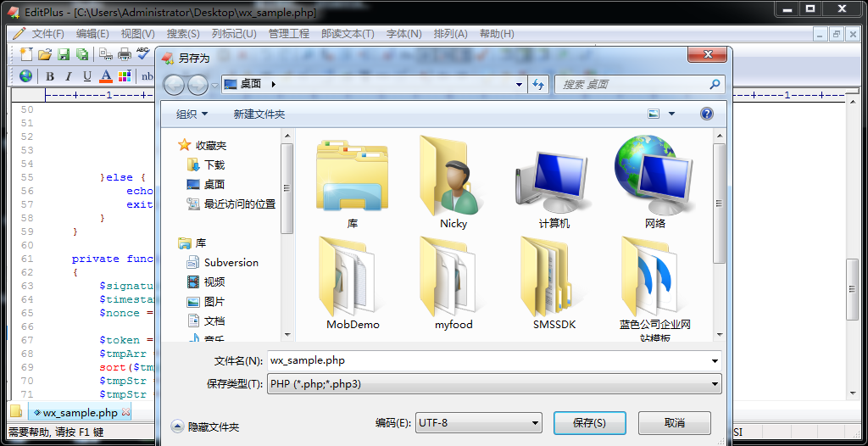The width and height of the screenshot is (868, 446).
Task: Open the 文件(F) menu
Action: coord(48,34)
